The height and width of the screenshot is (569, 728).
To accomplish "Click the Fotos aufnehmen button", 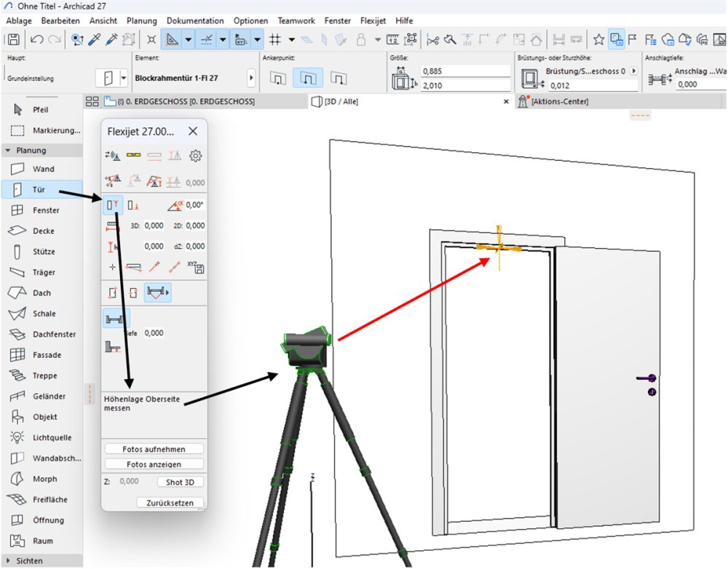I will click(154, 449).
